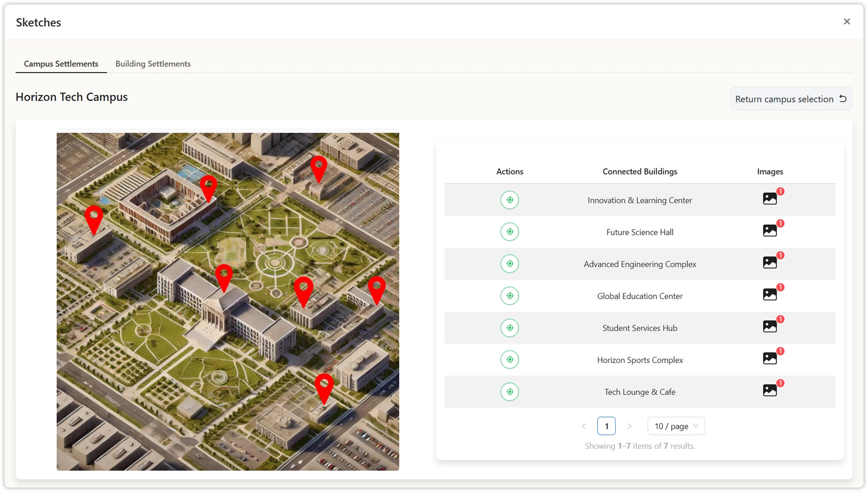The width and height of the screenshot is (868, 492).
Task: Select page number 1
Action: pos(606,426)
